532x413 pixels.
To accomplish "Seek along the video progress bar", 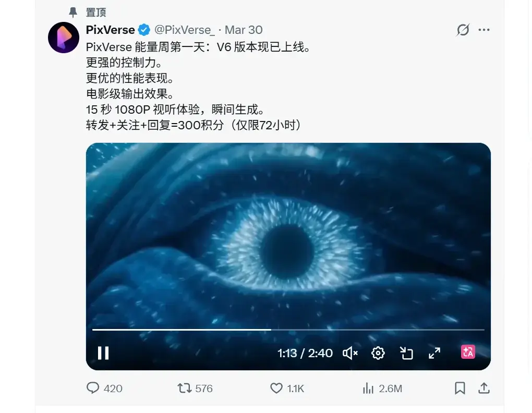I will coord(288,330).
